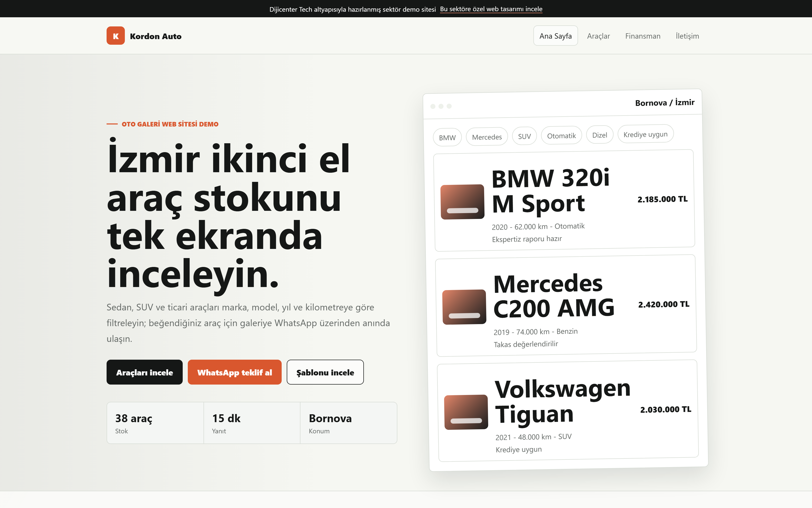Click the Araçları incele button
This screenshot has height=508, width=812.
[x=145, y=372]
